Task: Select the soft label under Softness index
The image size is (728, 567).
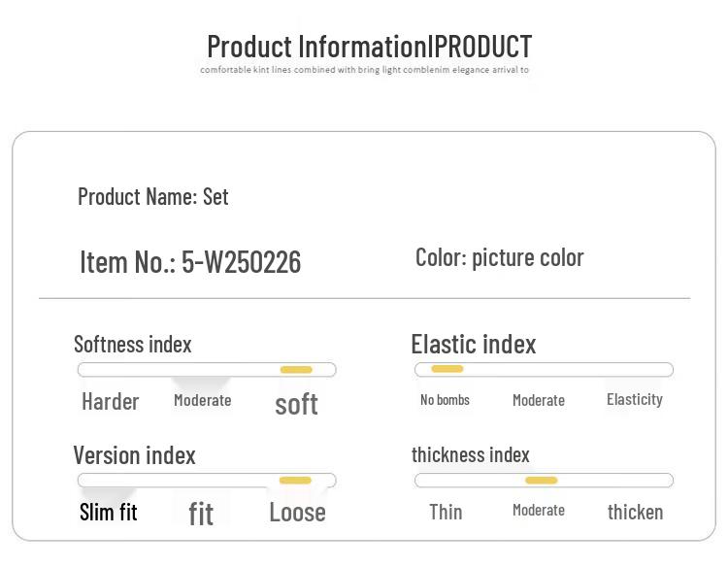Action: (x=296, y=404)
